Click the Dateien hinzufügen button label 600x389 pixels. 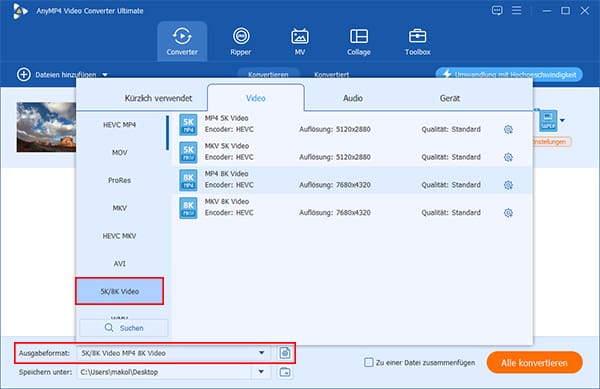(x=65, y=75)
